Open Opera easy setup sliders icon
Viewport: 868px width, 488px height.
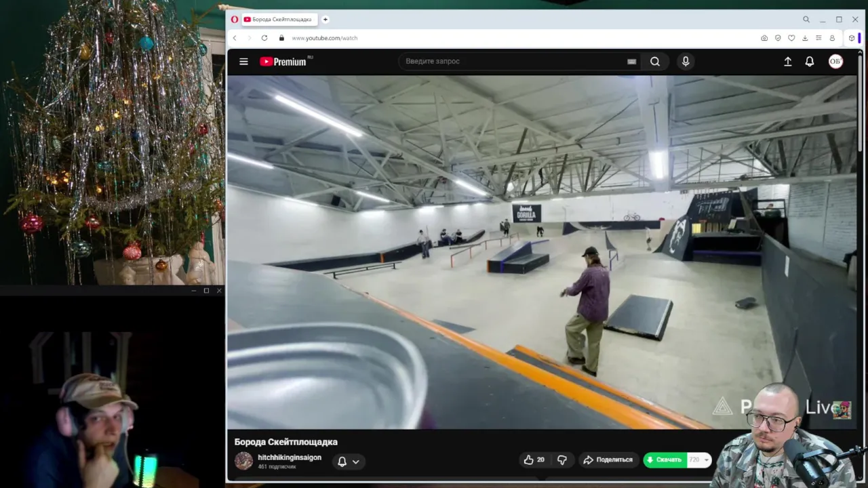coord(818,38)
